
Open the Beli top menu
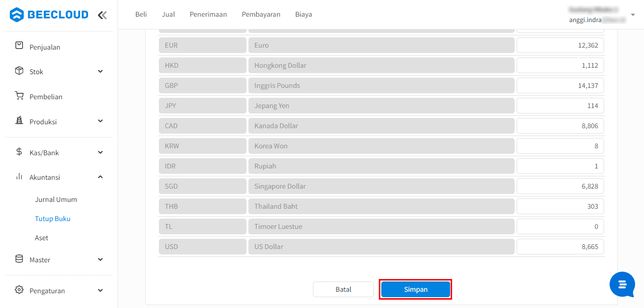141,14
